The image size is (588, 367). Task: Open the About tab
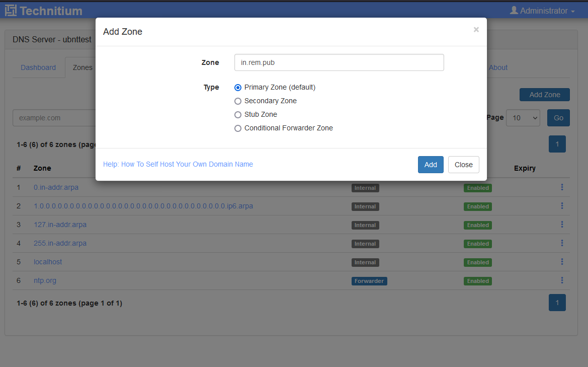click(x=498, y=67)
